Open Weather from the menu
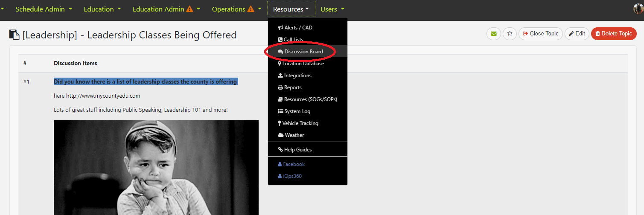Viewport: 644px width, 215px height. pos(308,135)
